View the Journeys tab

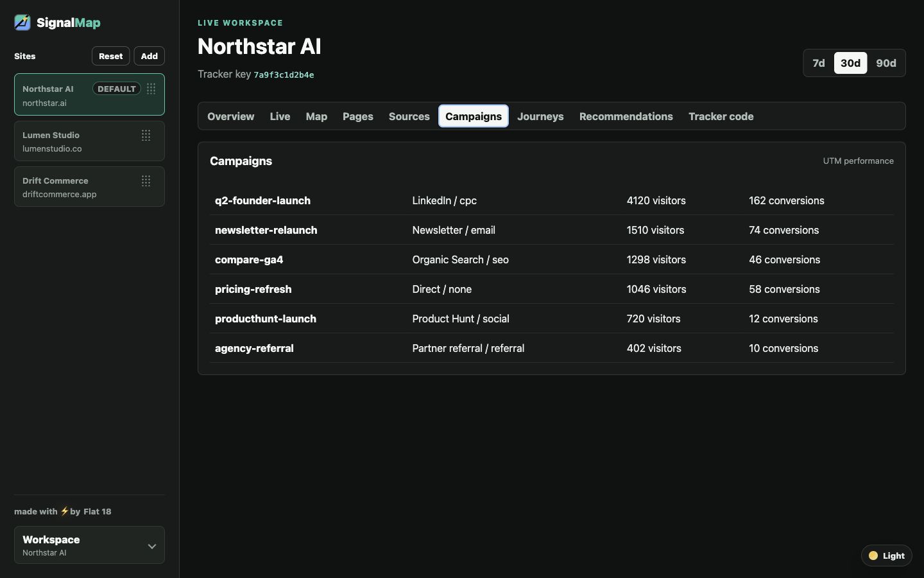point(540,116)
